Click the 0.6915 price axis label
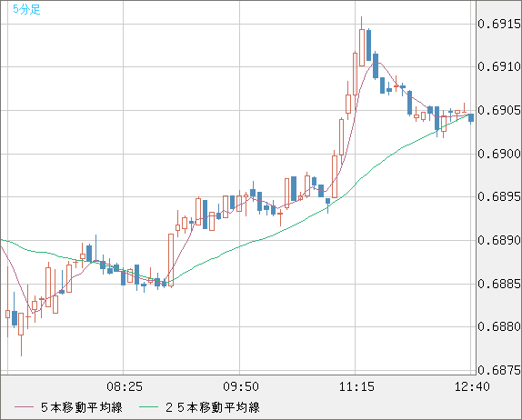Viewport: 522px width, 420px height. tap(499, 24)
